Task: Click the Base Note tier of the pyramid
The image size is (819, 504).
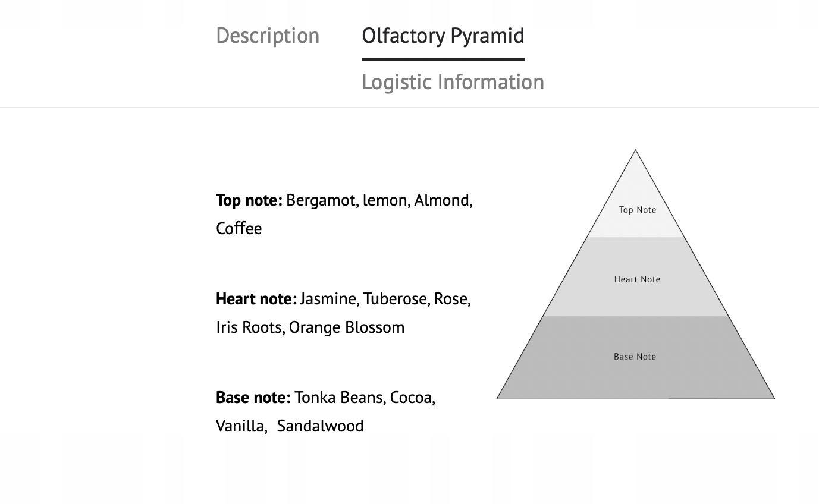Action: pyautogui.click(x=635, y=357)
